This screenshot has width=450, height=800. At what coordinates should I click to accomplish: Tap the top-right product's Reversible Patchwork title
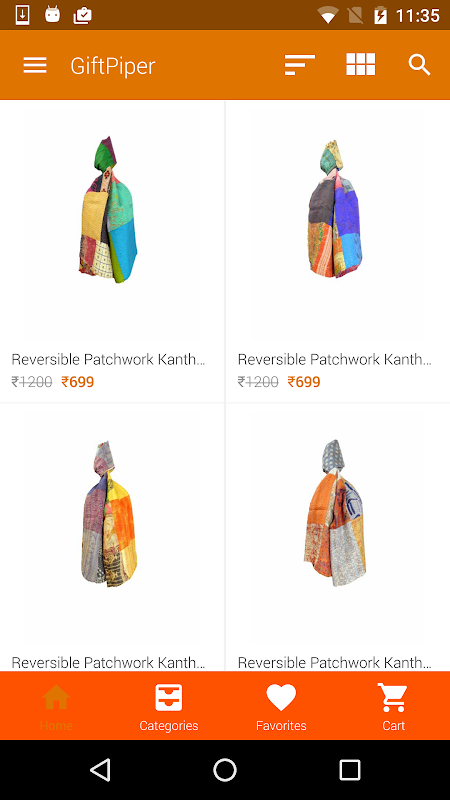(335, 359)
